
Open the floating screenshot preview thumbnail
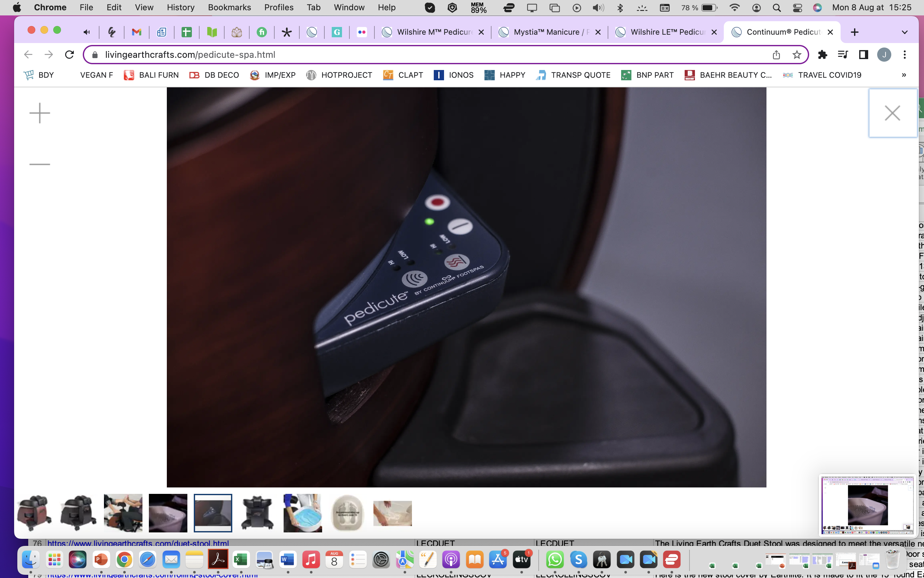[868, 505]
